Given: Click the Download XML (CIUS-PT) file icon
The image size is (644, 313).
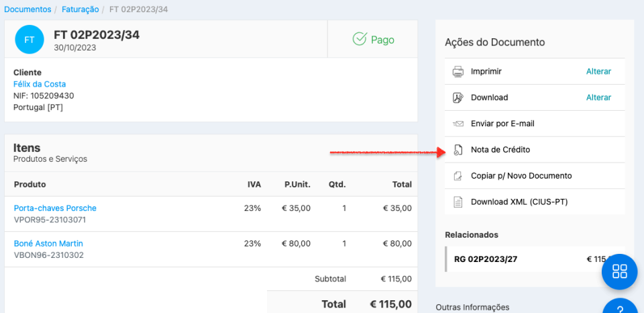Looking at the screenshot, I should (458, 202).
